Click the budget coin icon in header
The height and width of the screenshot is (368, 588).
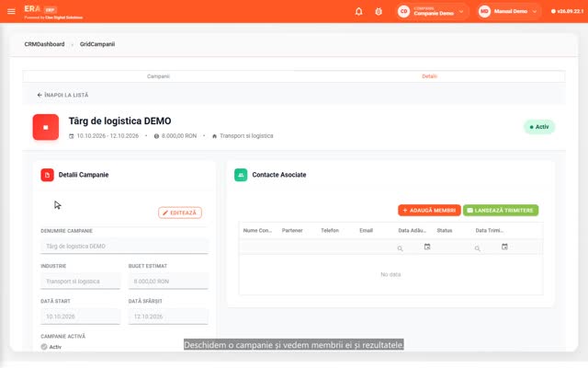coord(156,136)
